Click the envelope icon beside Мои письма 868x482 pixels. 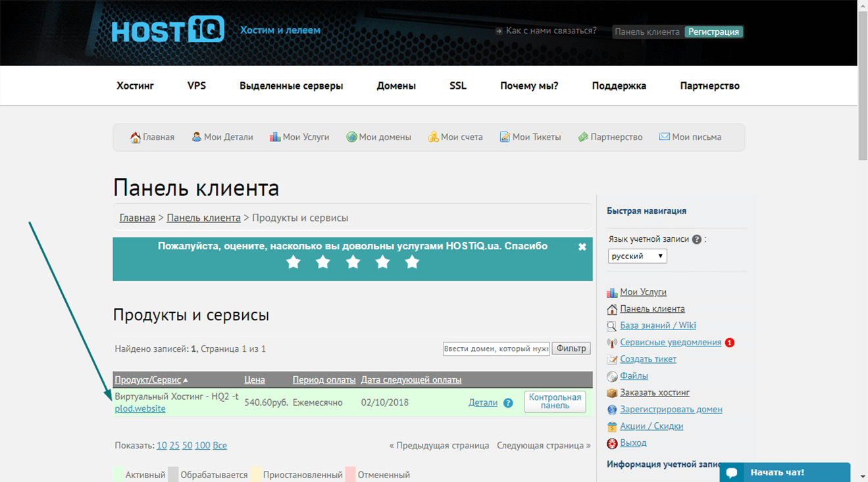665,137
